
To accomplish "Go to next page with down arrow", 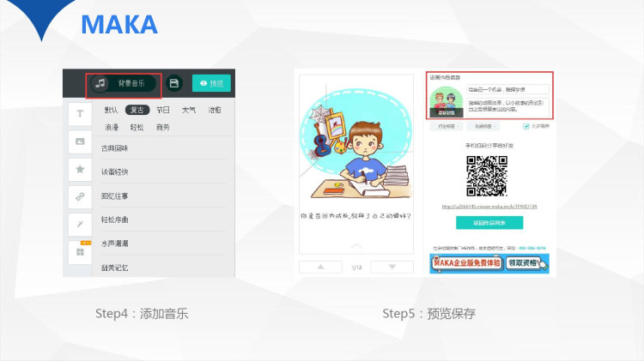I will (x=392, y=267).
